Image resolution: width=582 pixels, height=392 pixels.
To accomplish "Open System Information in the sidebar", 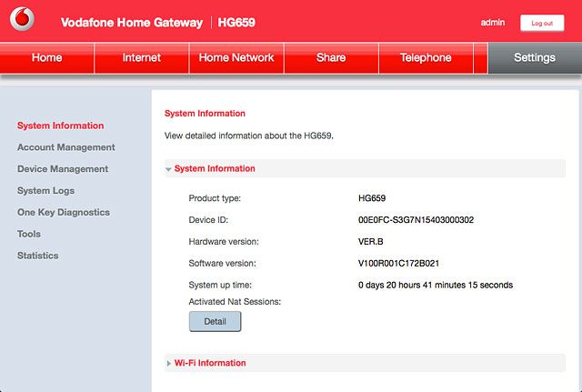I will pyautogui.click(x=61, y=126).
